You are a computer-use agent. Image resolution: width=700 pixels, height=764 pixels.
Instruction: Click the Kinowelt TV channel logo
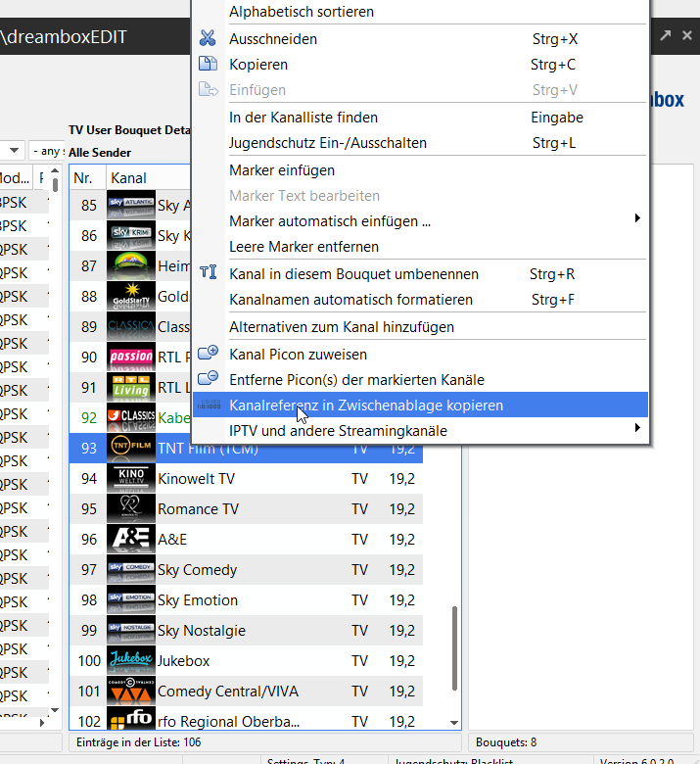(x=130, y=479)
